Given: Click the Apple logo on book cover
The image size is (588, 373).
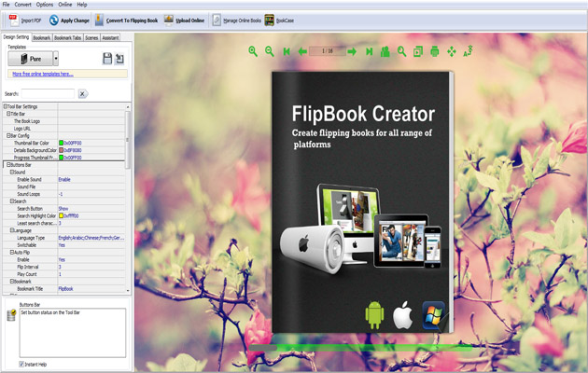Looking at the screenshot, I should (x=402, y=314).
